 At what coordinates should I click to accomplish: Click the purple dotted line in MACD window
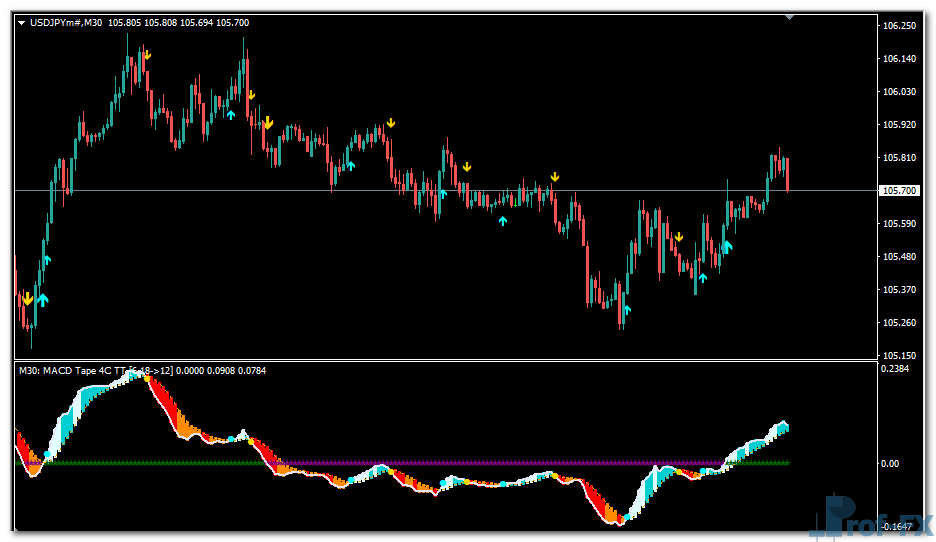(500, 462)
